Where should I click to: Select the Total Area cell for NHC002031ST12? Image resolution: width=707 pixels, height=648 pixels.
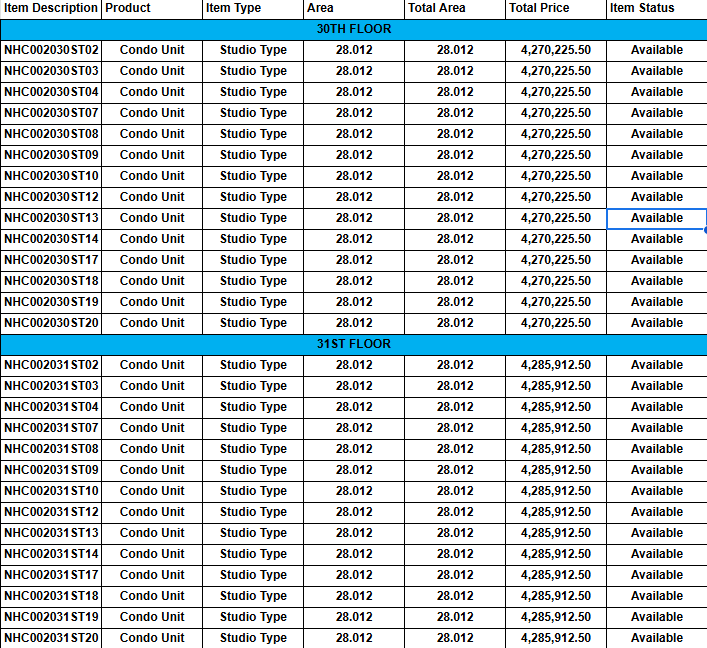pos(455,512)
